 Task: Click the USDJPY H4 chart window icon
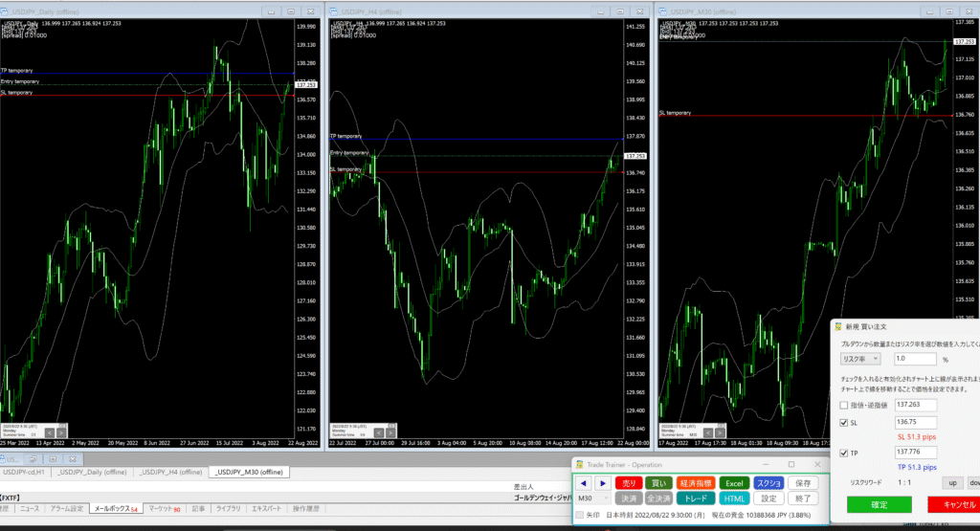click(334, 11)
